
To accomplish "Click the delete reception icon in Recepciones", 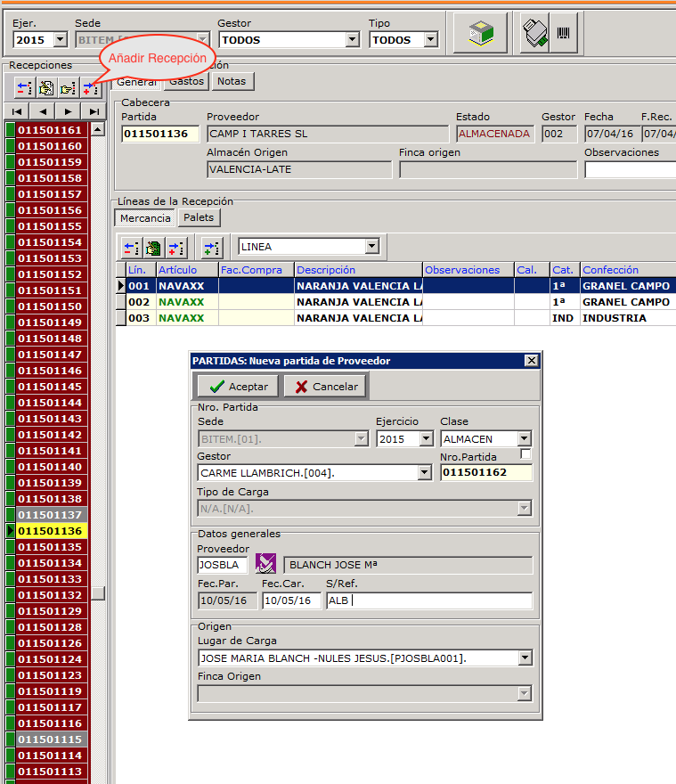I will point(23,87).
